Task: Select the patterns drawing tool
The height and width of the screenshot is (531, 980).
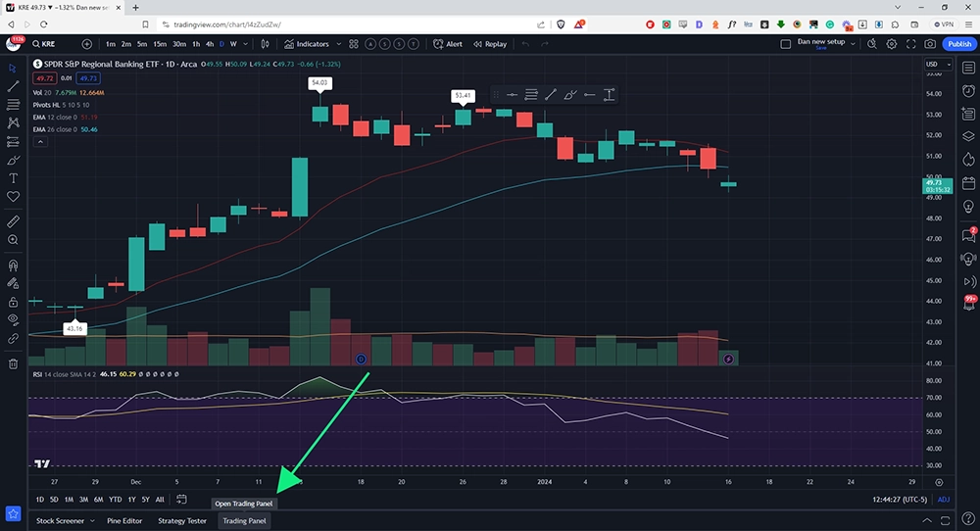Action: point(13,123)
